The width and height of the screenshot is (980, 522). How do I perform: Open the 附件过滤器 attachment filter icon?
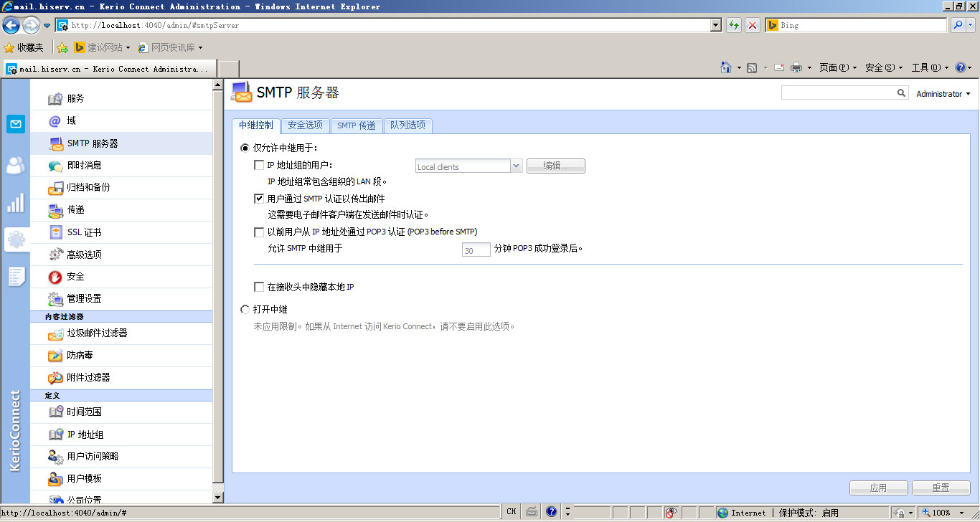55,378
